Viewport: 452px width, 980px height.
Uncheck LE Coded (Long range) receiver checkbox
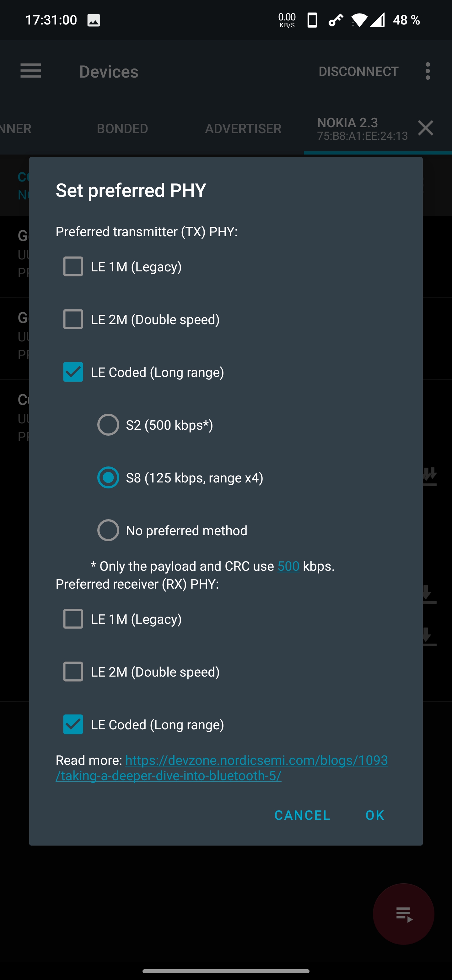point(73,724)
